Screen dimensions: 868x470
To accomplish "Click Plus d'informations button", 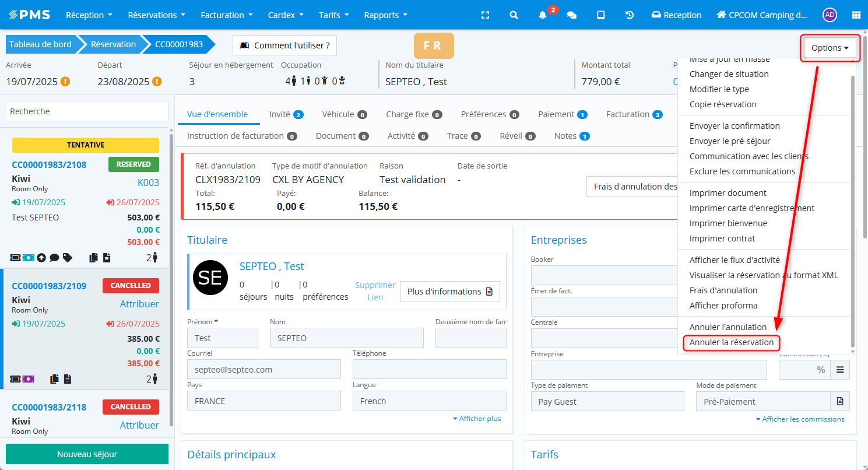I will pyautogui.click(x=449, y=292).
